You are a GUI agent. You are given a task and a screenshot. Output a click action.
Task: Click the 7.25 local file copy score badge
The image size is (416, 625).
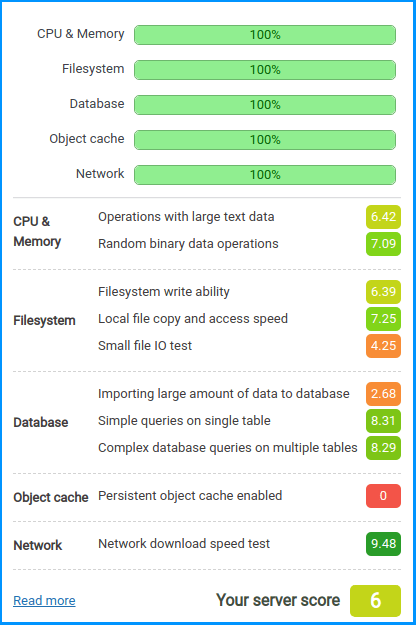(383, 319)
